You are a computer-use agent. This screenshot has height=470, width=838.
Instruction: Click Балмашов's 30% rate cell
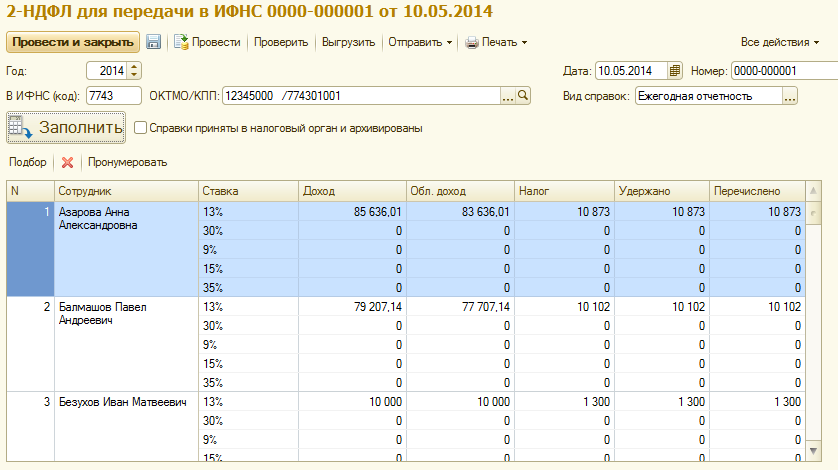point(248,326)
